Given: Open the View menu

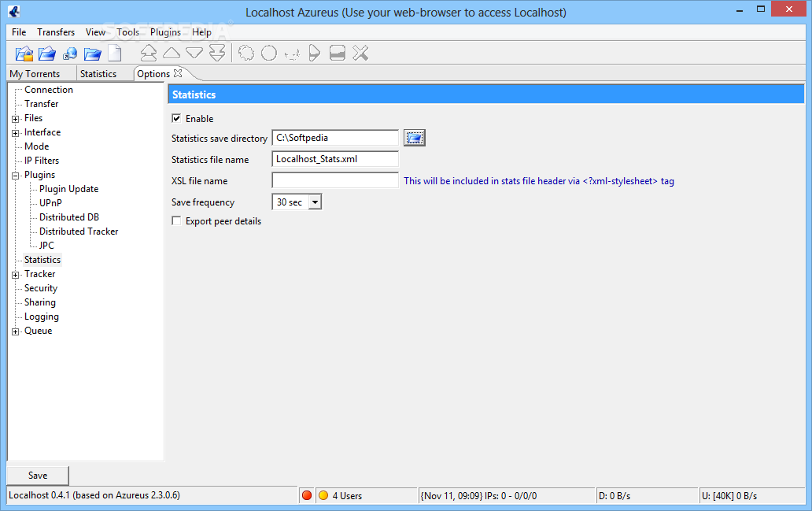Looking at the screenshot, I should [x=95, y=32].
